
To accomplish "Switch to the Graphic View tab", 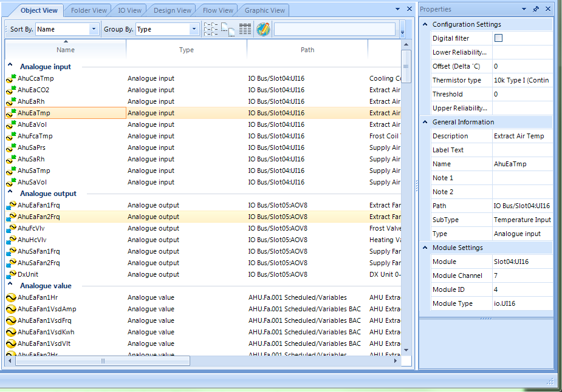I will tap(264, 10).
